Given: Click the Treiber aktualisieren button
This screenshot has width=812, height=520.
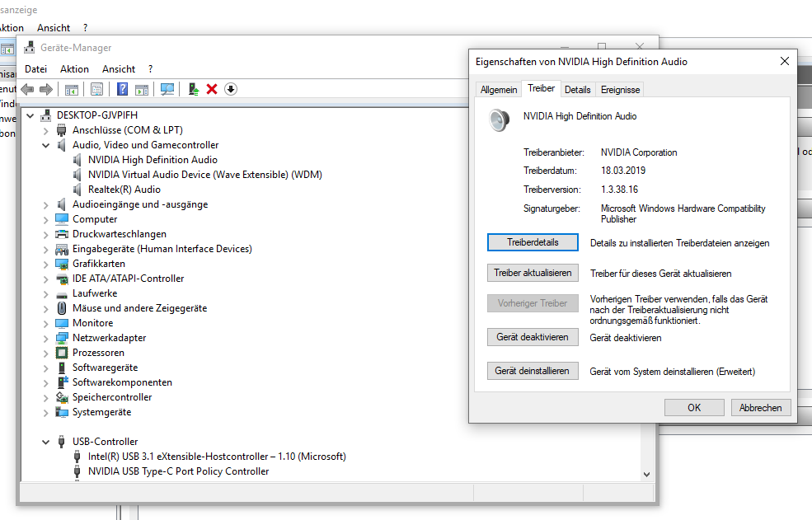Looking at the screenshot, I should [533, 273].
